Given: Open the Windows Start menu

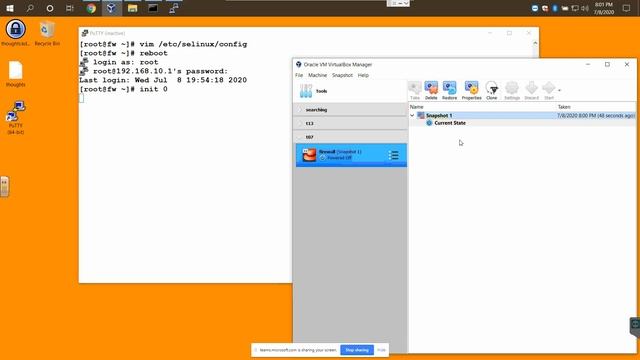Looking at the screenshot, I should (x=10, y=8).
